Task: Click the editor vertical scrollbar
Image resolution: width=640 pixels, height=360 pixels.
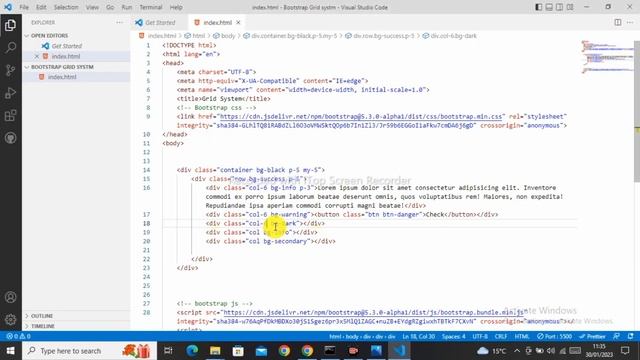Action: (637, 111)
